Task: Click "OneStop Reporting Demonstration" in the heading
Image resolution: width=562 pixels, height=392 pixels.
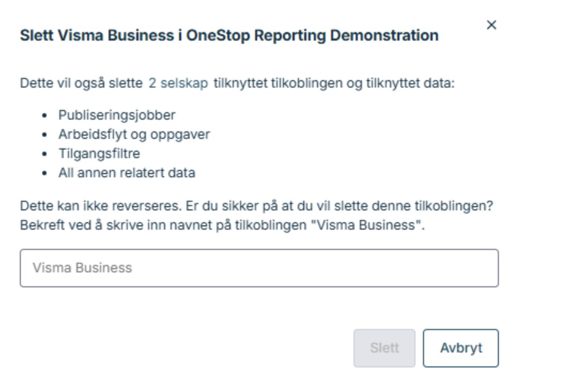Action: click(x=312, y=36)
